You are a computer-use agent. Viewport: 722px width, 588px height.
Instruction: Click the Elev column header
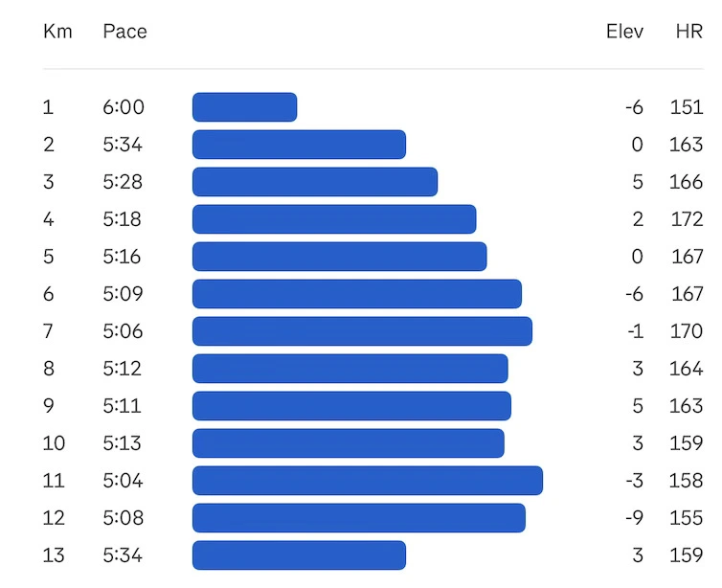tap(624, 31)
